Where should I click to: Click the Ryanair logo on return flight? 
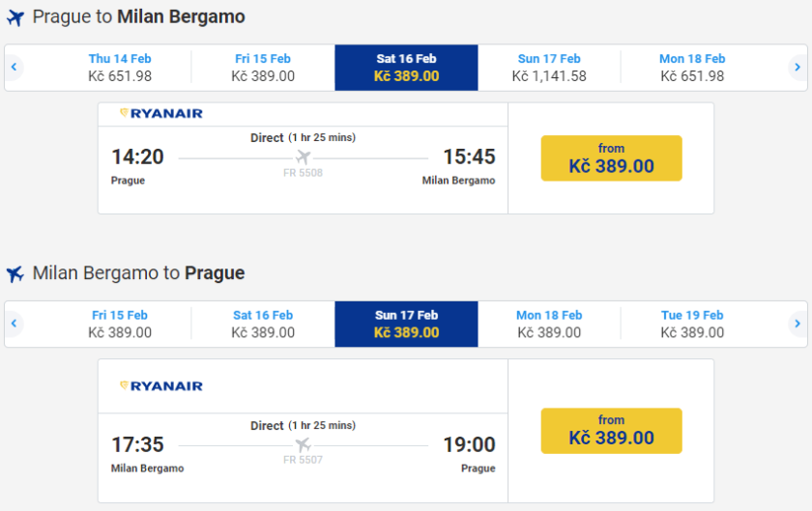pos(160,385)
